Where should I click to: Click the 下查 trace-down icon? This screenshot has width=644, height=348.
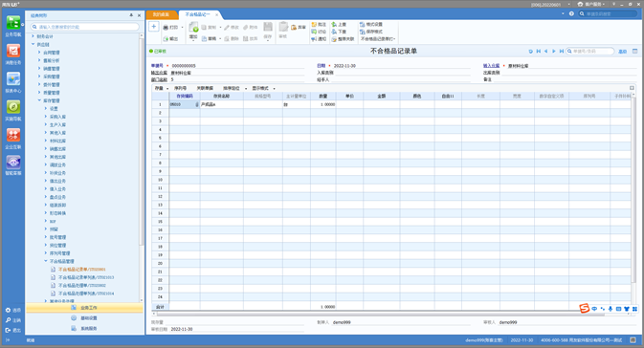click(x=334, y=32)
